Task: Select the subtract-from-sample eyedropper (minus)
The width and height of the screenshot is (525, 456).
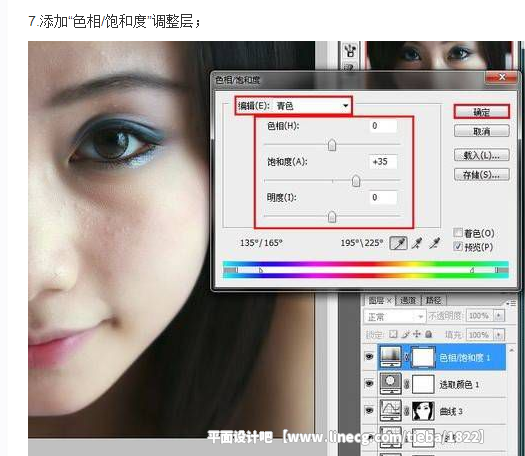Action: point(435,243)
